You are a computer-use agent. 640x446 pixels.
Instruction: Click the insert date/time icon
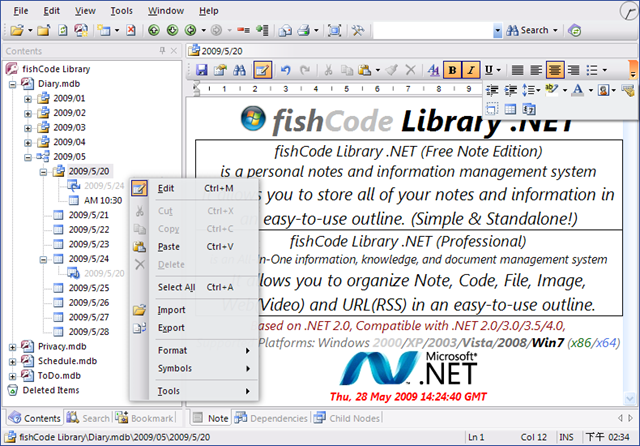529,109
